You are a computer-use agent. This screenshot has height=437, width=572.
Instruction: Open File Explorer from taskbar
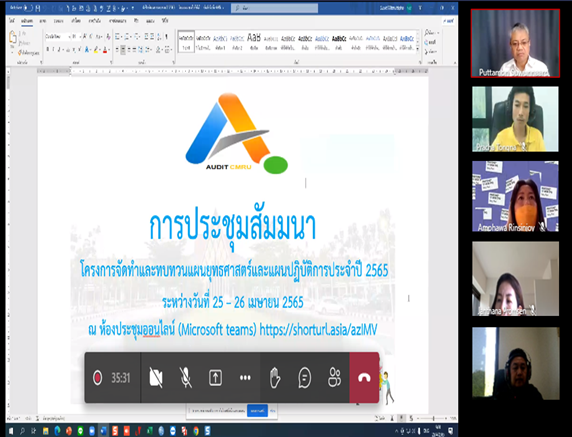[46, 431]
